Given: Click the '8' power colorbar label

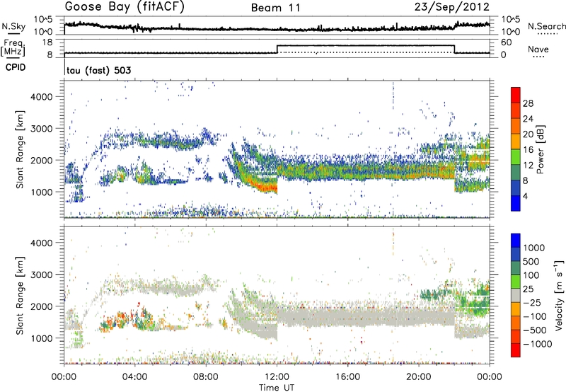Looking at the screenshot, I should [x=526, y=180].
